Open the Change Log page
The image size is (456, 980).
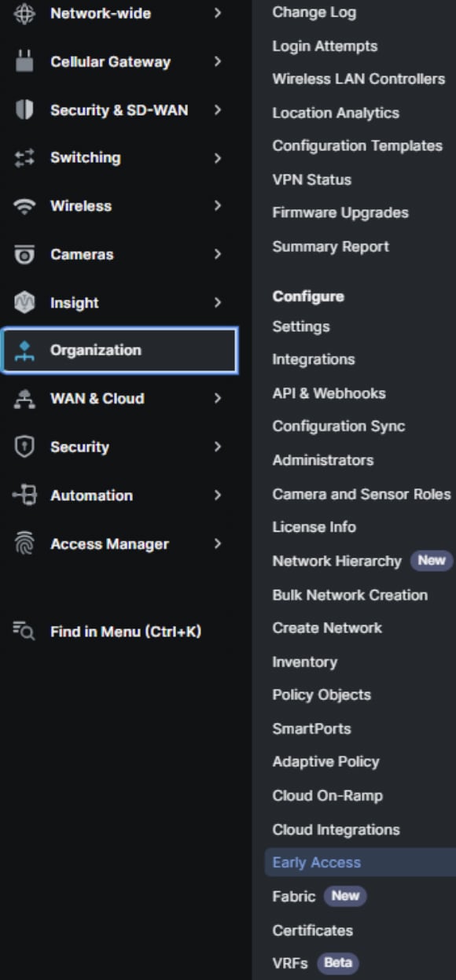coord(314,13)
